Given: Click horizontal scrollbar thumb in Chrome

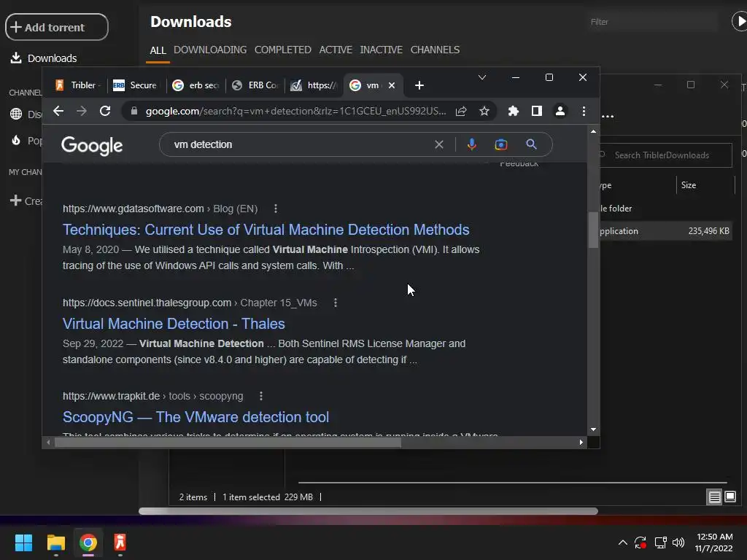Looking at the screenshot, I should [228, 443].
